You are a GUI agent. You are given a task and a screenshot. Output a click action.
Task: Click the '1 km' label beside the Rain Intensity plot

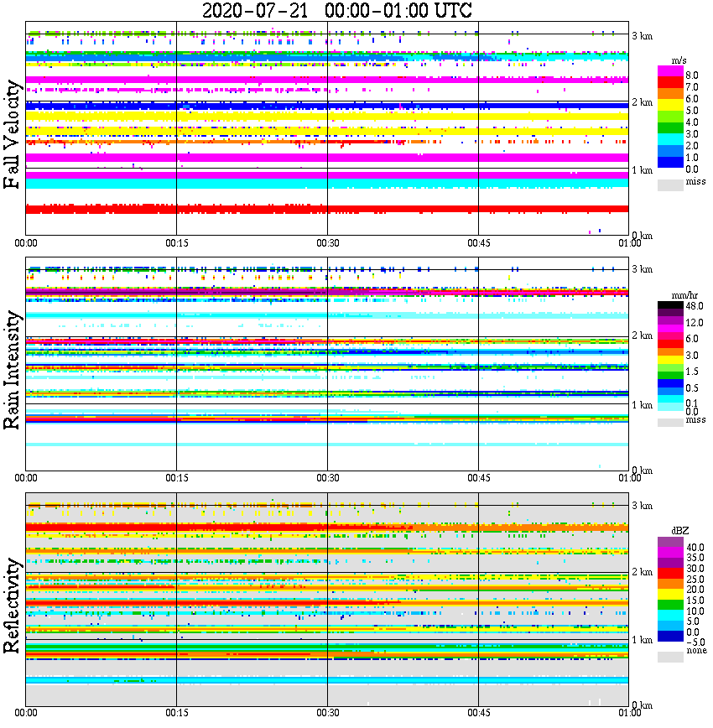[x=643, y=405]
